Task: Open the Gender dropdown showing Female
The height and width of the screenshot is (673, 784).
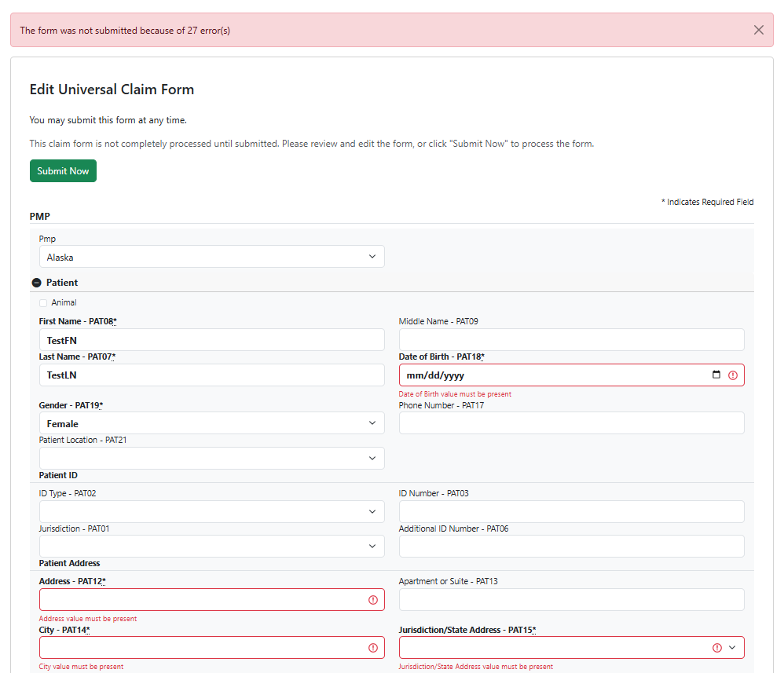Action: coord(212,423)
